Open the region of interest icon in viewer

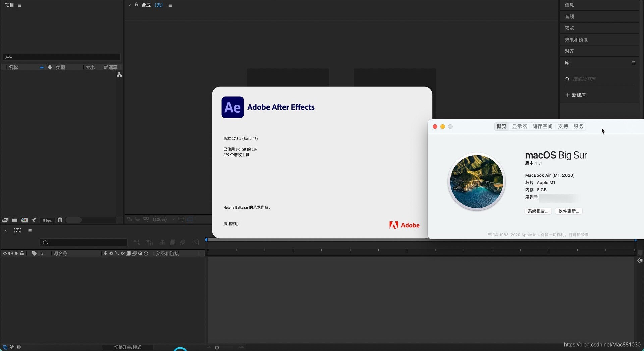pos(181,219)
